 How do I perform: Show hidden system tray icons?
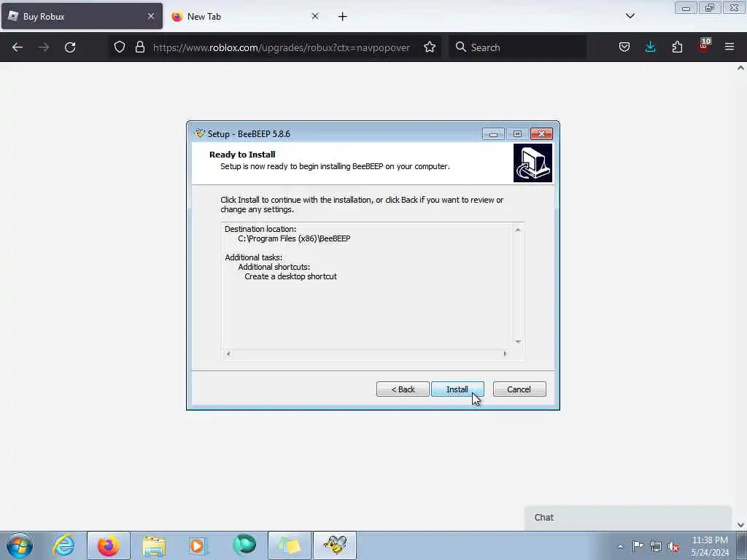click(x=620, y=546)
